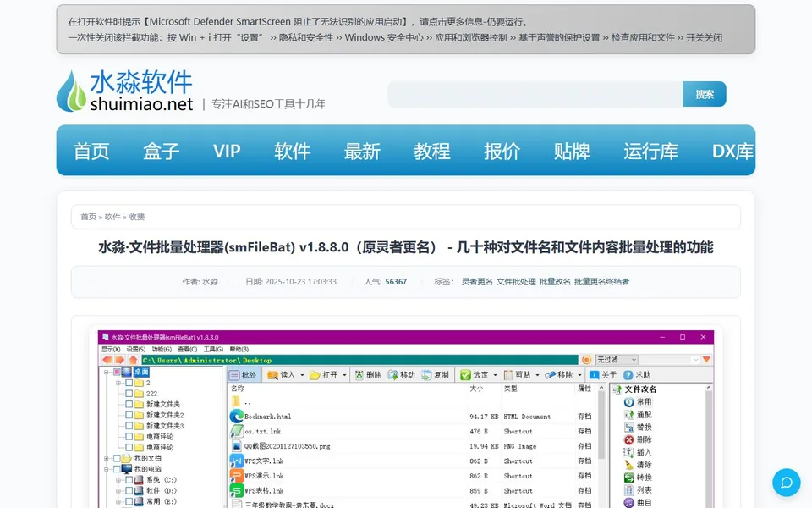The width and height of the screenshot is (812, 508).
Task: Open the 设置(S) menu
Action: [136, 350]
